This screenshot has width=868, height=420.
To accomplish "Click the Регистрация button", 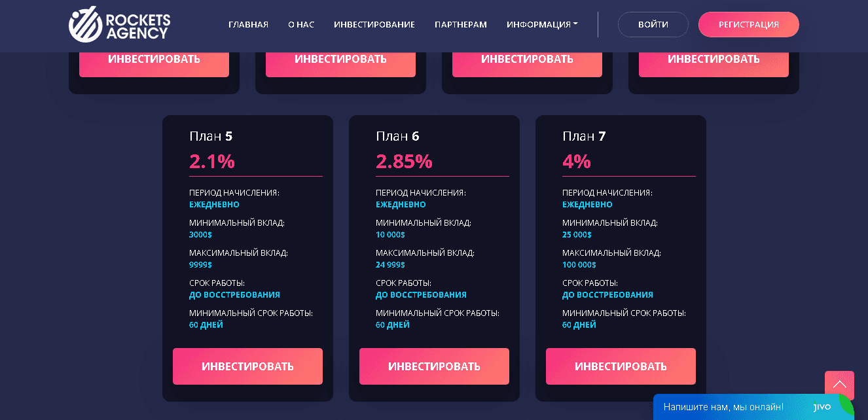I will [748, 25].
